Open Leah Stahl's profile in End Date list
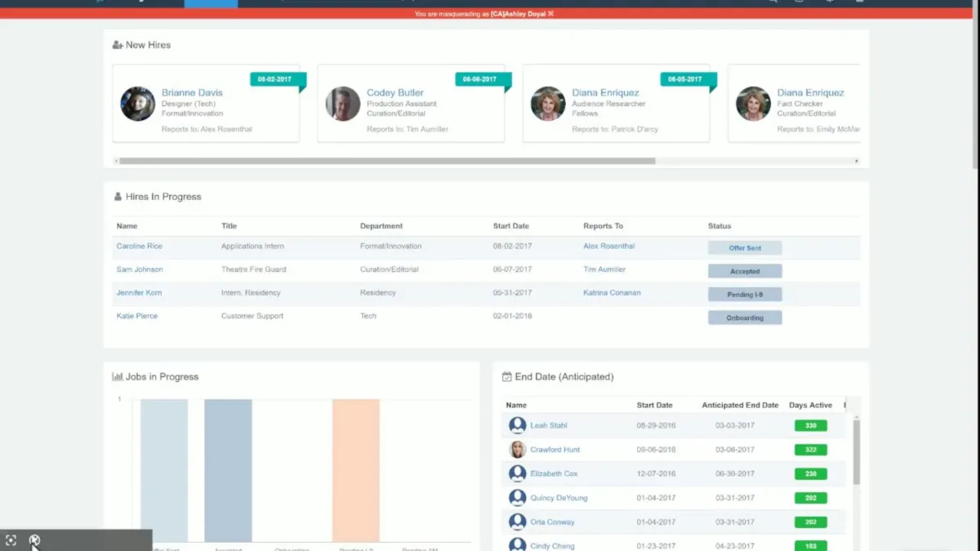Screen dimensions: 980x551 (549, 425)
